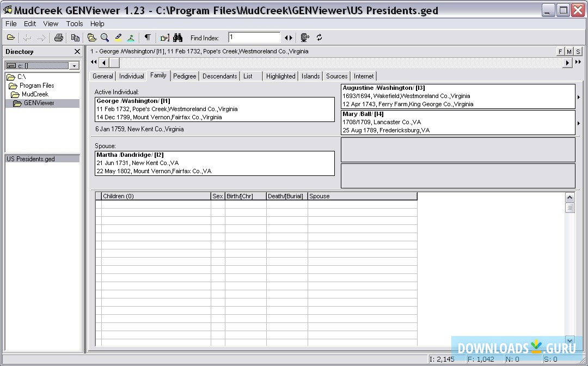588x366 pixels.
Task: Close the Directory panel
Action: 77,51
